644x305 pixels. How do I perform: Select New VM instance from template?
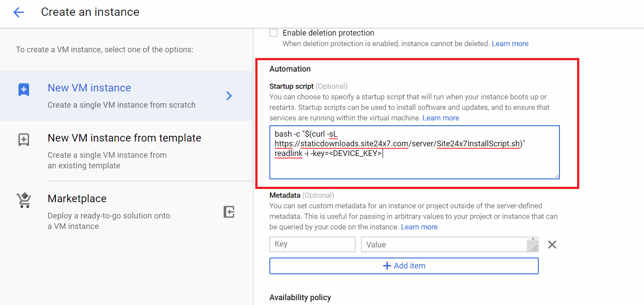(x=124, y=138)
